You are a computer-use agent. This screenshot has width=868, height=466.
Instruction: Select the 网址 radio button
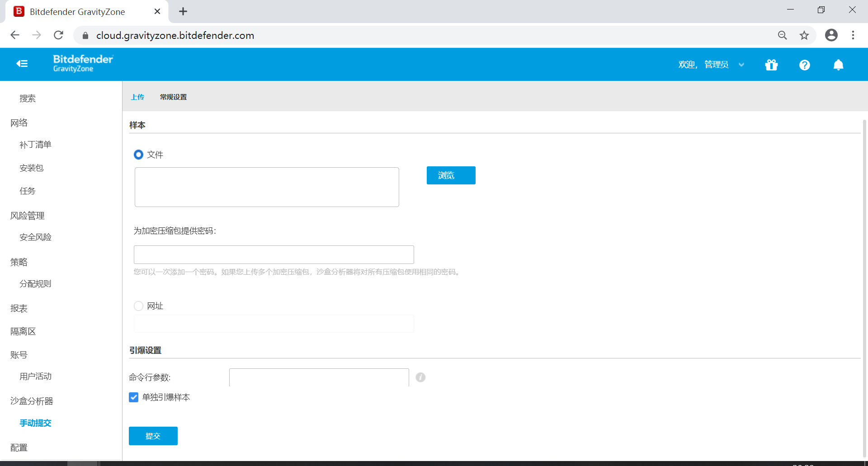[x=138, y=306]
